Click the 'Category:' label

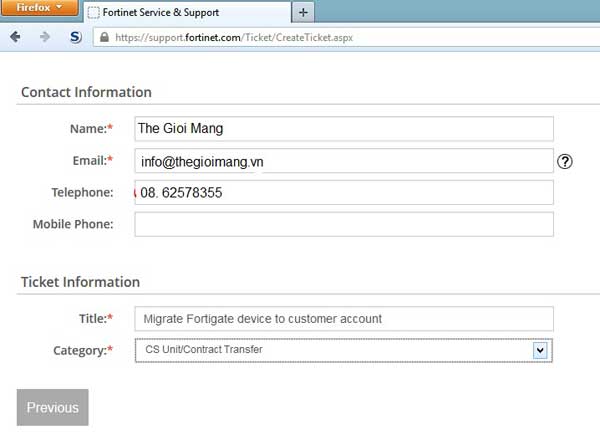(83, 350)
